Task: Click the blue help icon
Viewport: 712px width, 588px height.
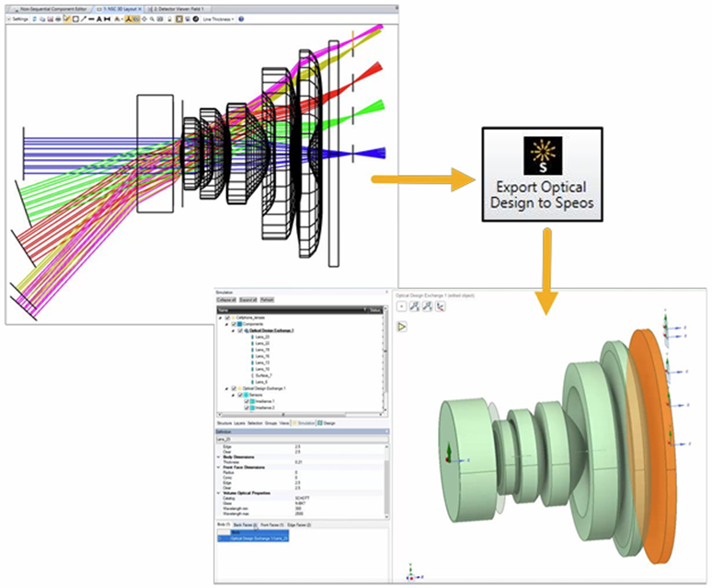Action: 241,19
